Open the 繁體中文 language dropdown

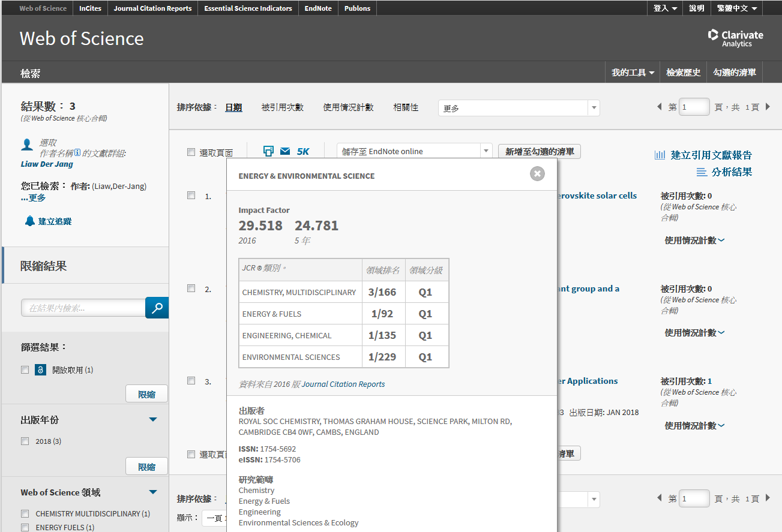pos(737,8)
